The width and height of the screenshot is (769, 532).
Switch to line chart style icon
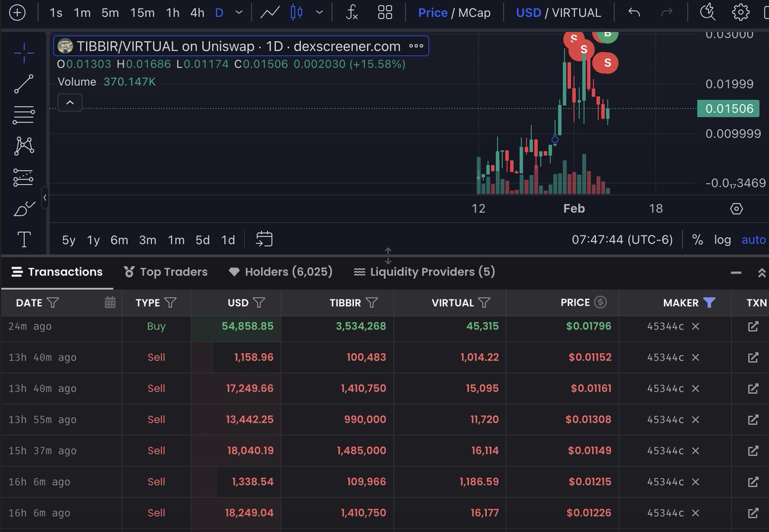[269, 12]
